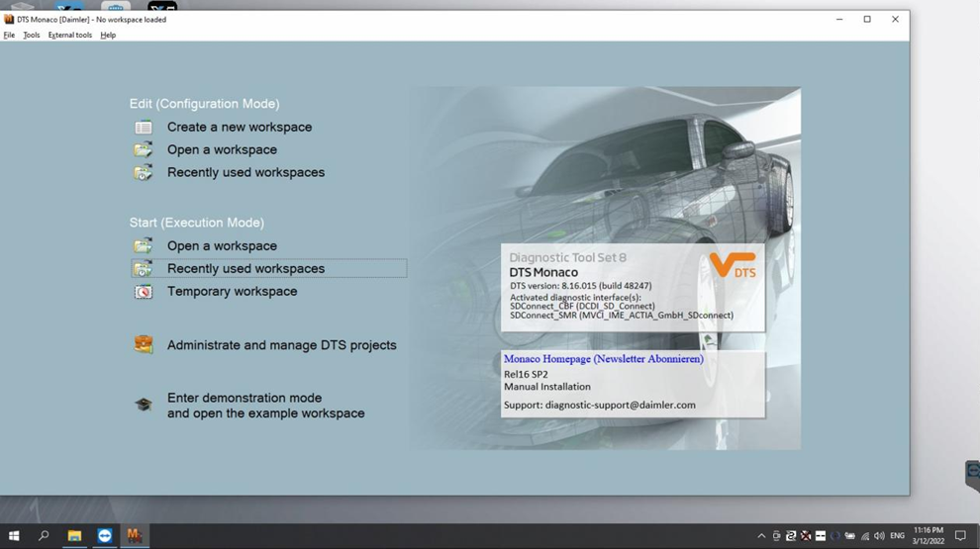The image size is (980, 549).
Task: Click the graduation cap demonstration mode icon
Action: (144, 405)
